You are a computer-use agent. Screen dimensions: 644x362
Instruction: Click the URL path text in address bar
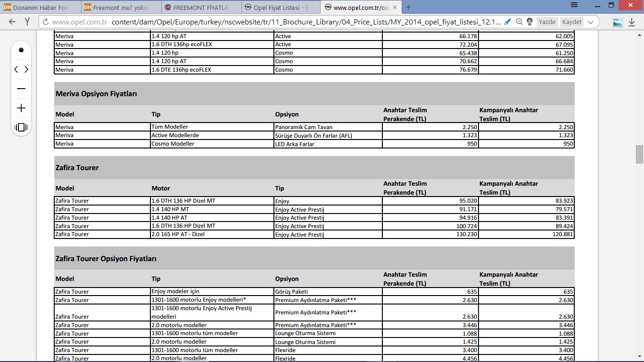(x=306, y=22)
